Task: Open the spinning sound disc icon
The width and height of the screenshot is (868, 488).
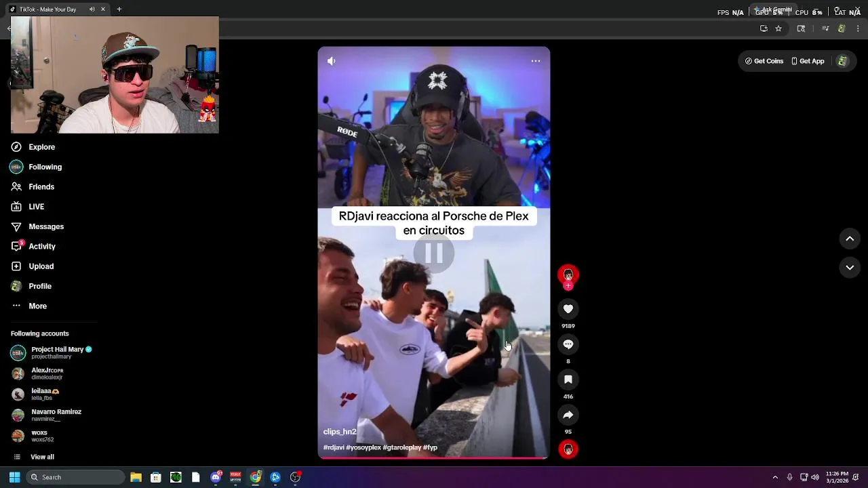Action: (568, 449)
